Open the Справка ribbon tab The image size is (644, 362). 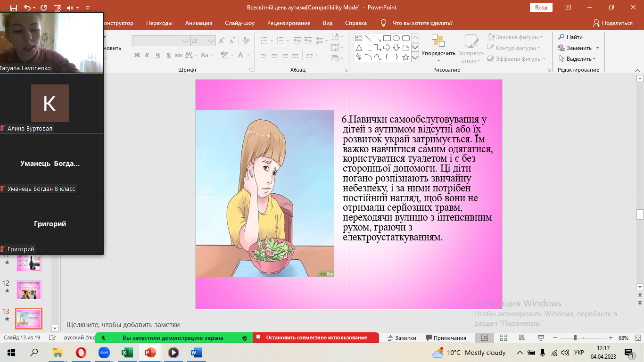click(x=356, y=23)
